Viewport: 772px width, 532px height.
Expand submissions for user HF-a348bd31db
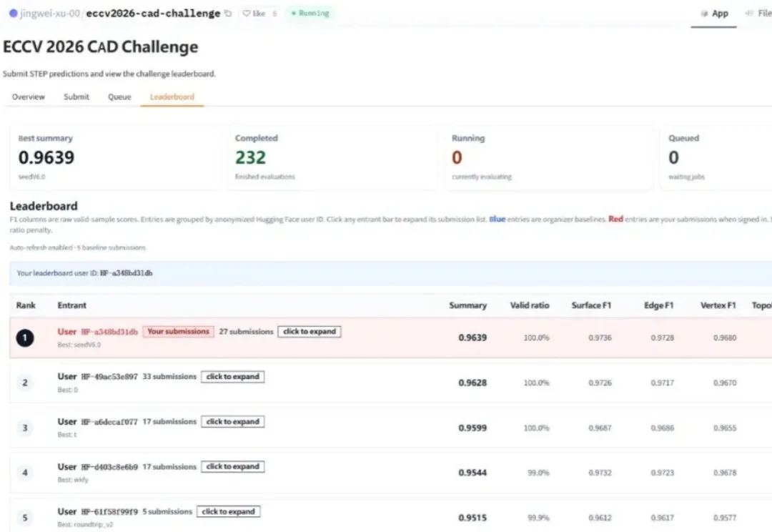[x=310, y=332]
